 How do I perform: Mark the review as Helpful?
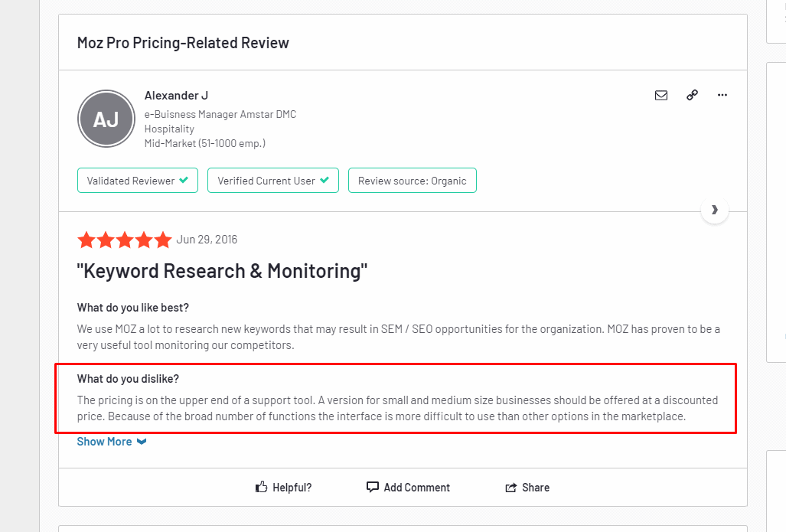[283, 487]
